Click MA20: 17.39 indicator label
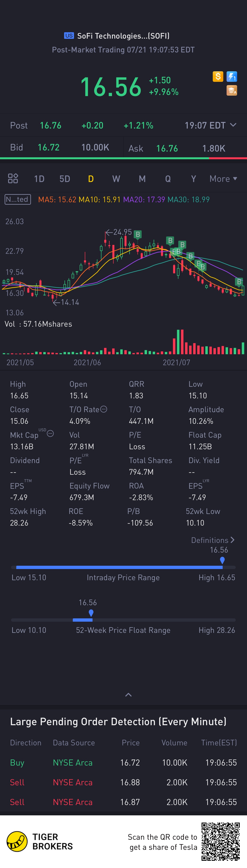The height and width of the screenshot is (868, 247). 144,199
